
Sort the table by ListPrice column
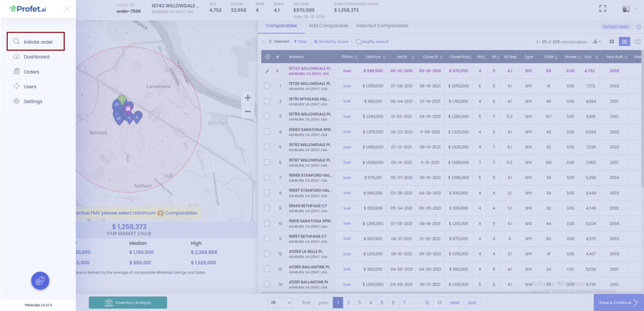pos(373,57)
